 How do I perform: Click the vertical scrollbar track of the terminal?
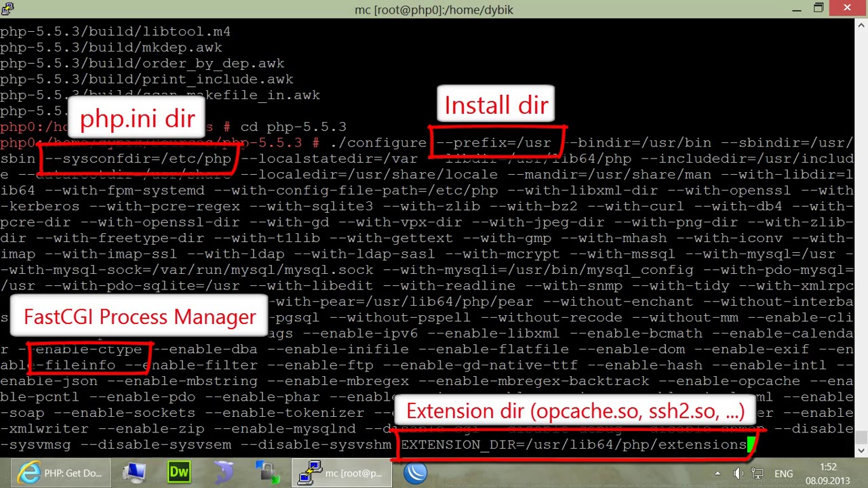pos(861,237)
